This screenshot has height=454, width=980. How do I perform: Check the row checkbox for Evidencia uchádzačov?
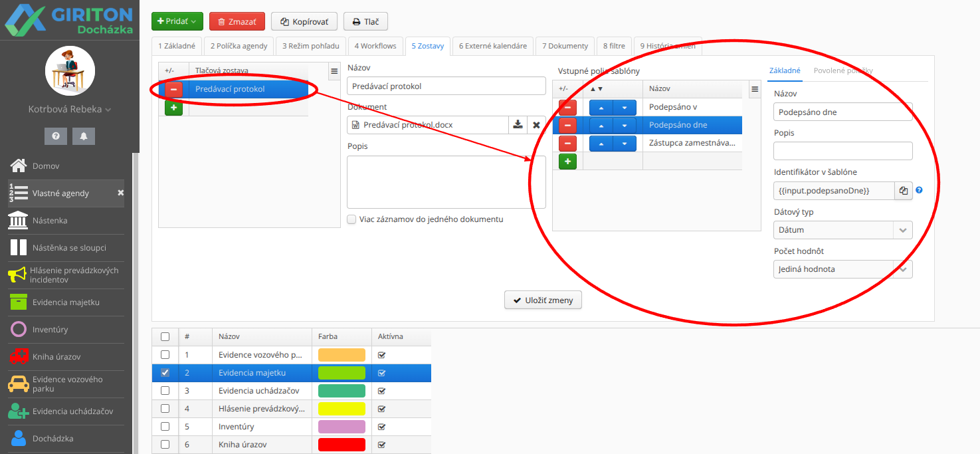[165, 391]
